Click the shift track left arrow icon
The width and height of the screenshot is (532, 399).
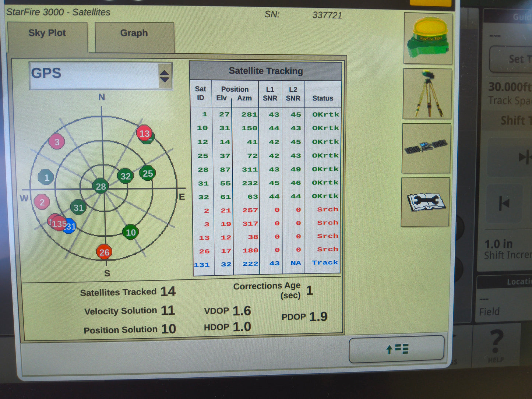(x=504, y=203)
